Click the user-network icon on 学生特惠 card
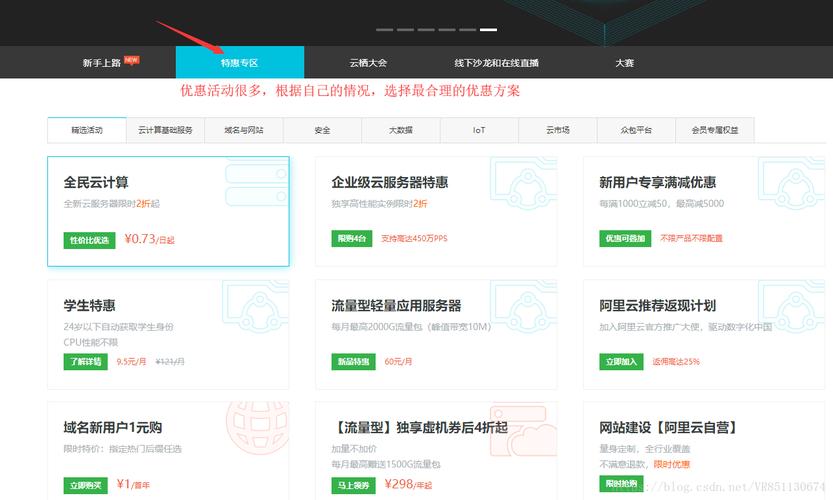833x500 pixels. click(x=256, y=308)
